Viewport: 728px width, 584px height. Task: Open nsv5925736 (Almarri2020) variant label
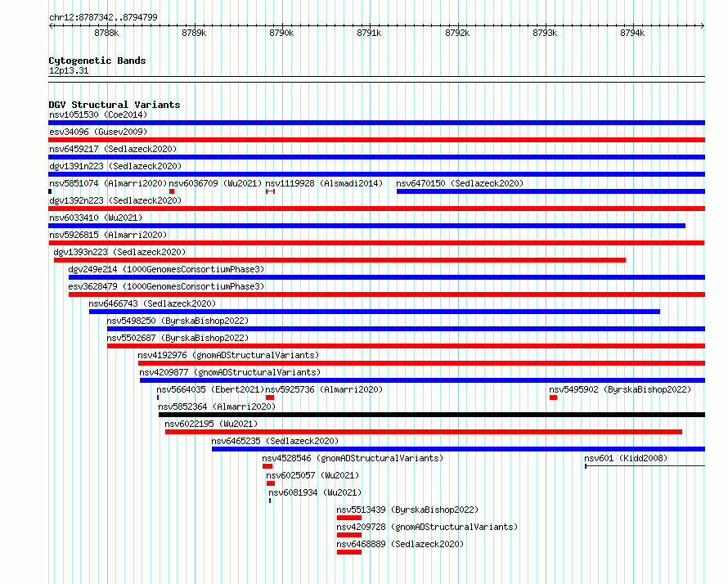click(x=324, y=389)
